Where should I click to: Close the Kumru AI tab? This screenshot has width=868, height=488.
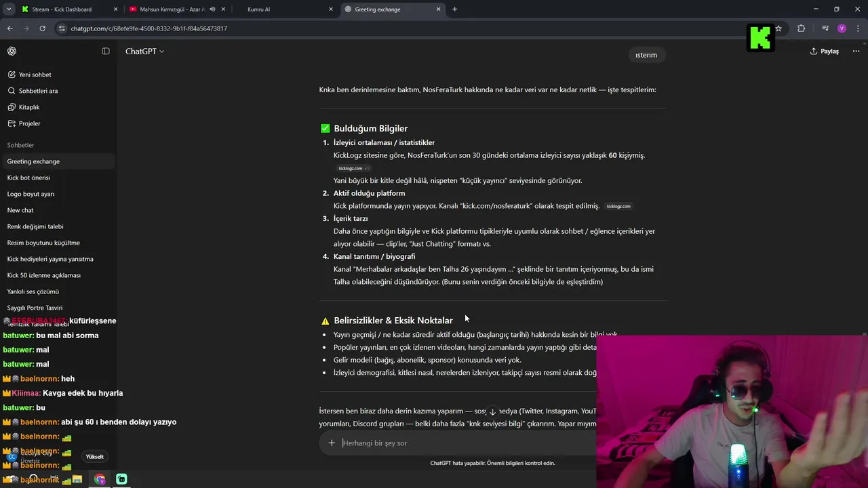(x=331, y=9)
